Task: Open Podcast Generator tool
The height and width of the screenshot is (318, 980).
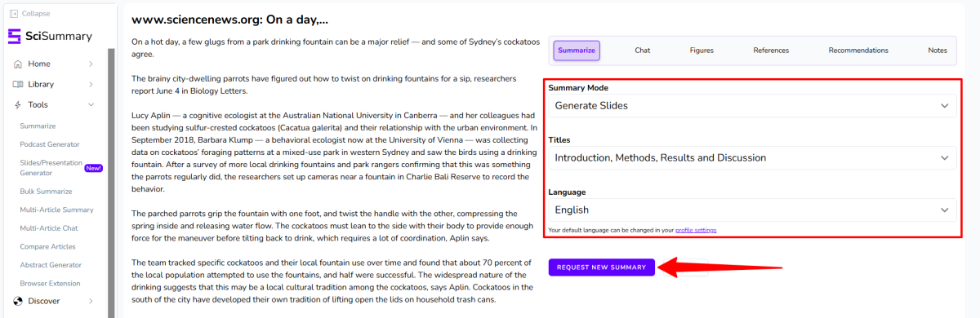Action: pyautogui.click(x=50, y=144)
